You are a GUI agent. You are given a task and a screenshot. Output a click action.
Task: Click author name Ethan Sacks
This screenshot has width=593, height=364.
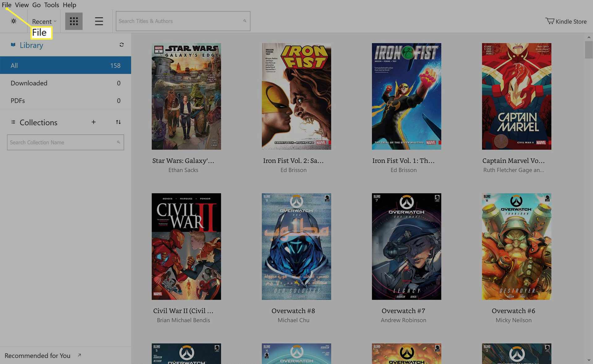tap(183, 170)
